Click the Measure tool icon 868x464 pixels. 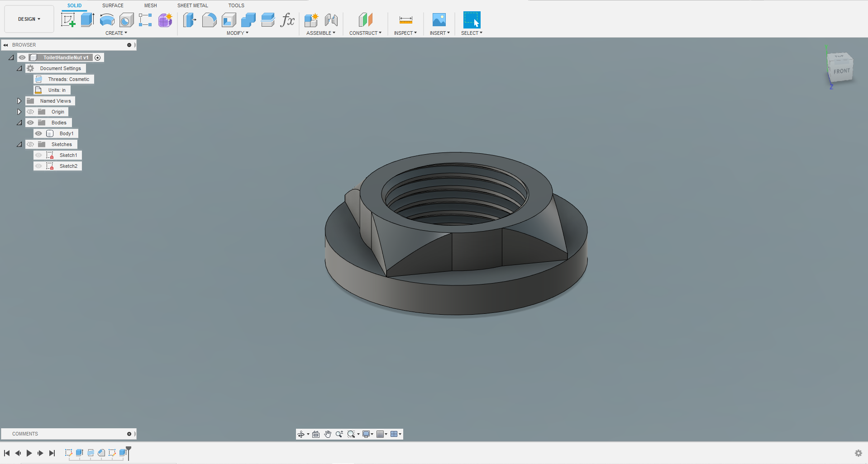point(405,20)
